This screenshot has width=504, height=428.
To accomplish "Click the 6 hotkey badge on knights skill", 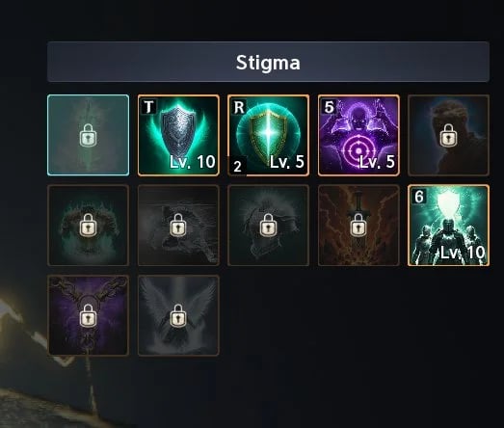I will point(419,197).
